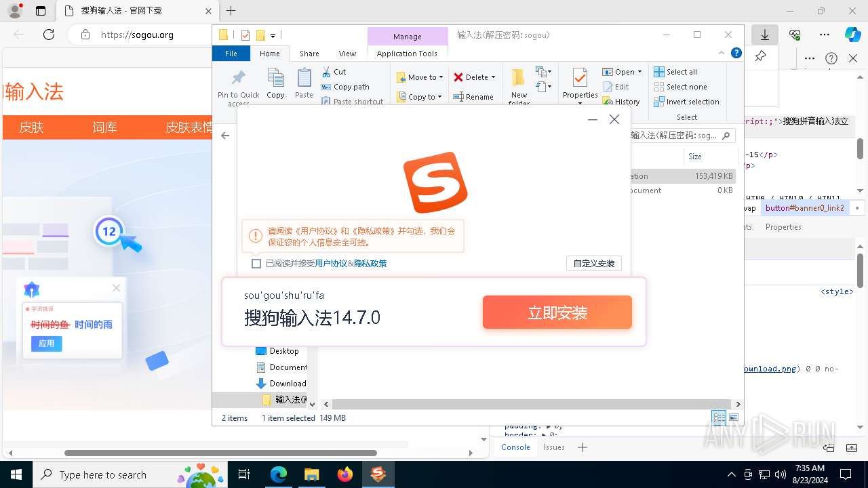
Task: Click the Size column header
Action: click(695, 157)
